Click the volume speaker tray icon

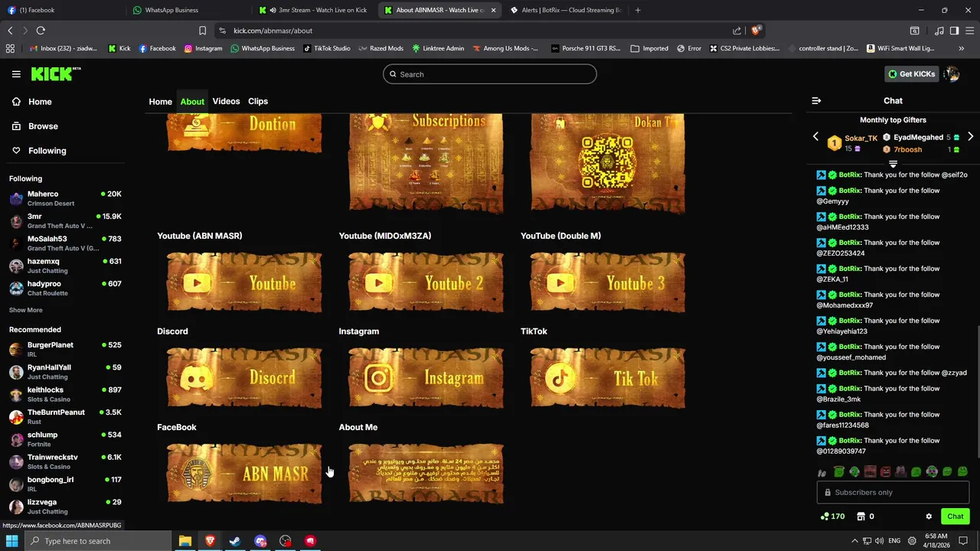(878, 541)
